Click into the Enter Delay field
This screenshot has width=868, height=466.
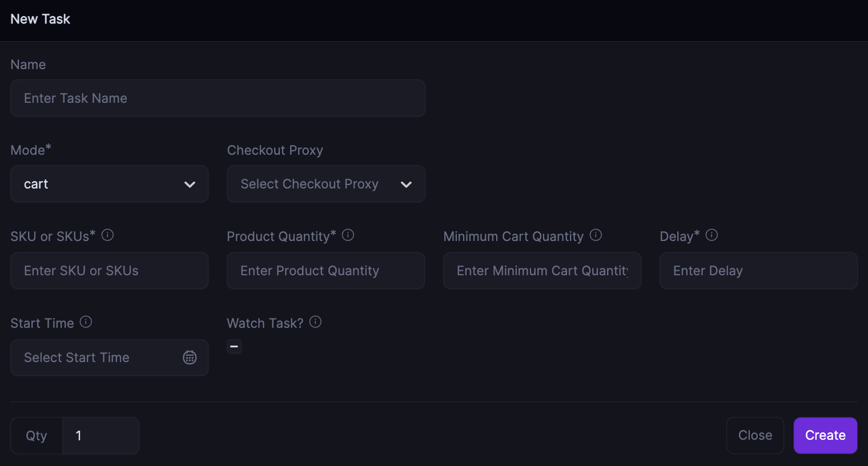(x=758, y=271)
